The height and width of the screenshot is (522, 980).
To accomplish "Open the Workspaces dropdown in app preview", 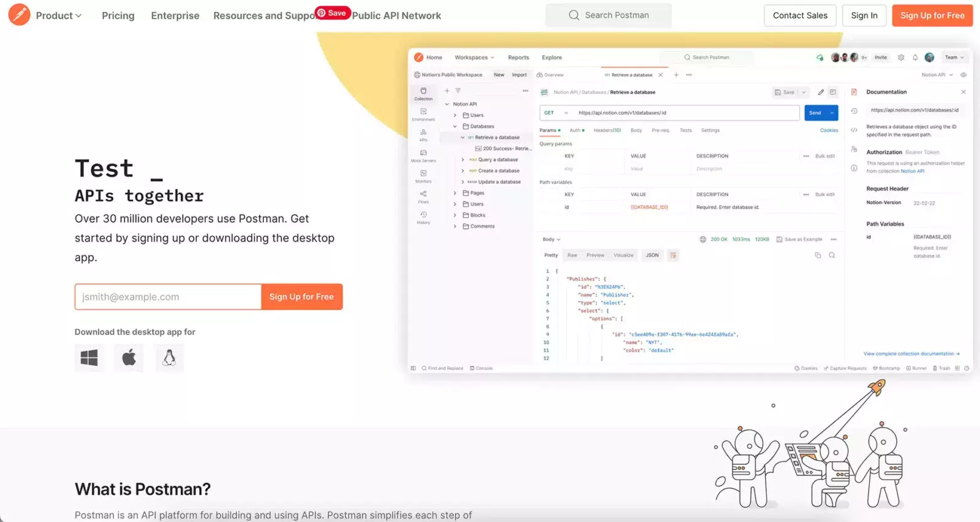I will tap(474, 58).
